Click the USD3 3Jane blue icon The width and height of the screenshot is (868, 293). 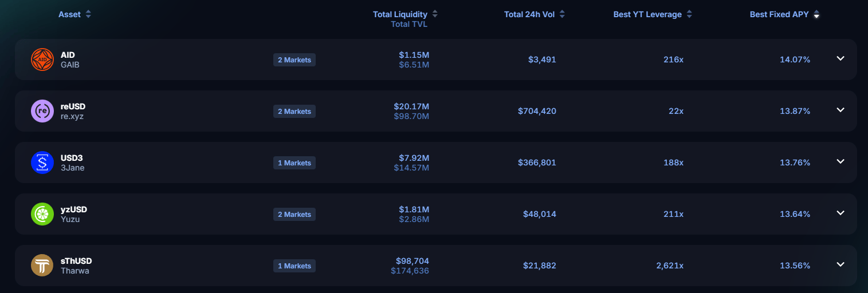42,163
